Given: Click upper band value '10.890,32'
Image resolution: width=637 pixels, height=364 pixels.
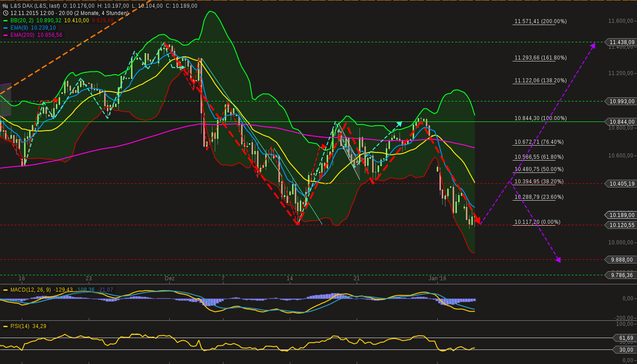Looking at the screenshot, I should pos(49,20).
